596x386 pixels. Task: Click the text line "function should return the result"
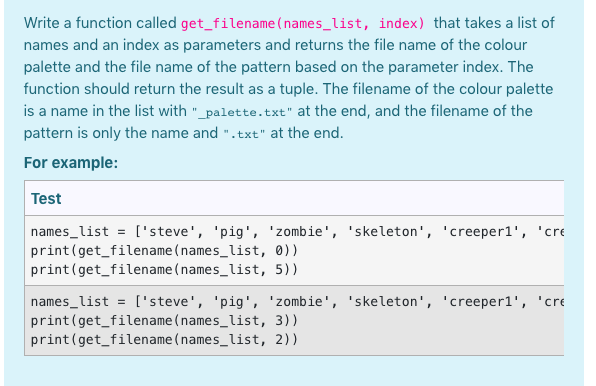[288, 89]
